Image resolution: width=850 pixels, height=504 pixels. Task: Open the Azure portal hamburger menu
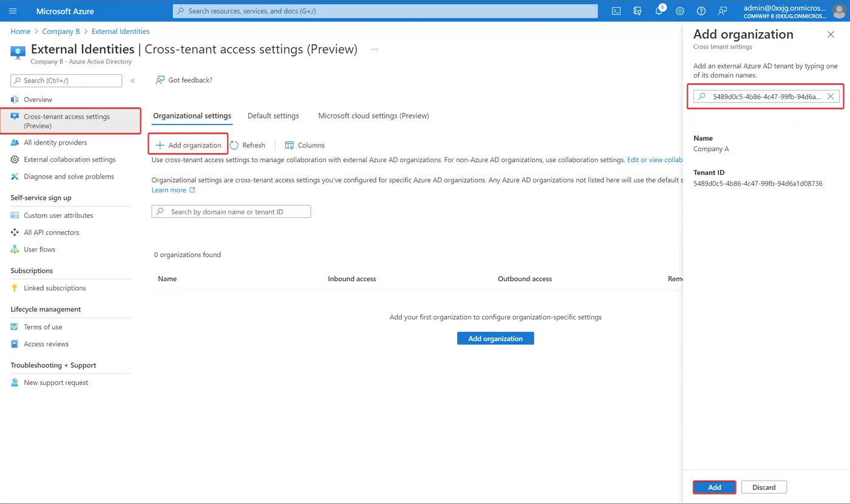click(13, 11)
